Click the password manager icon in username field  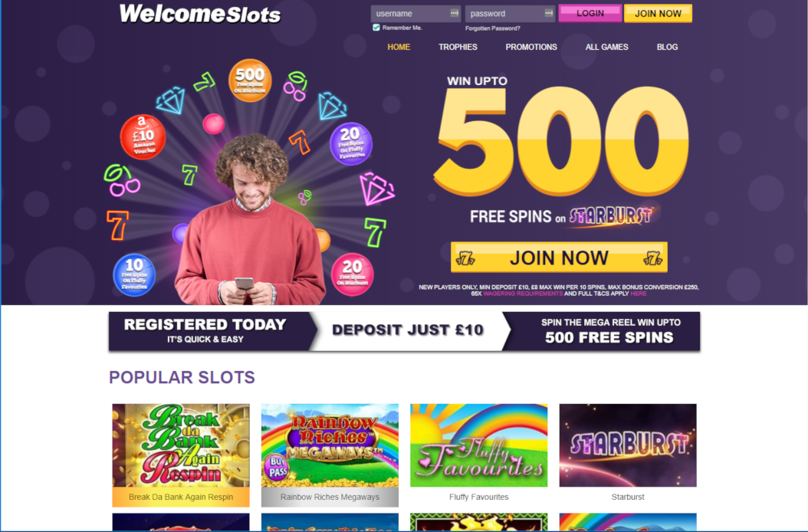pos(454,13)
